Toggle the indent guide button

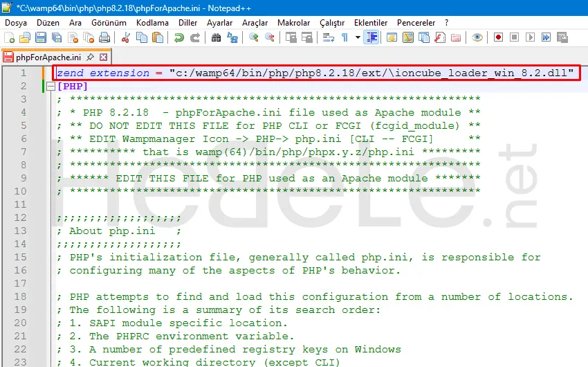pyautogui.click(x=371, y=37)
